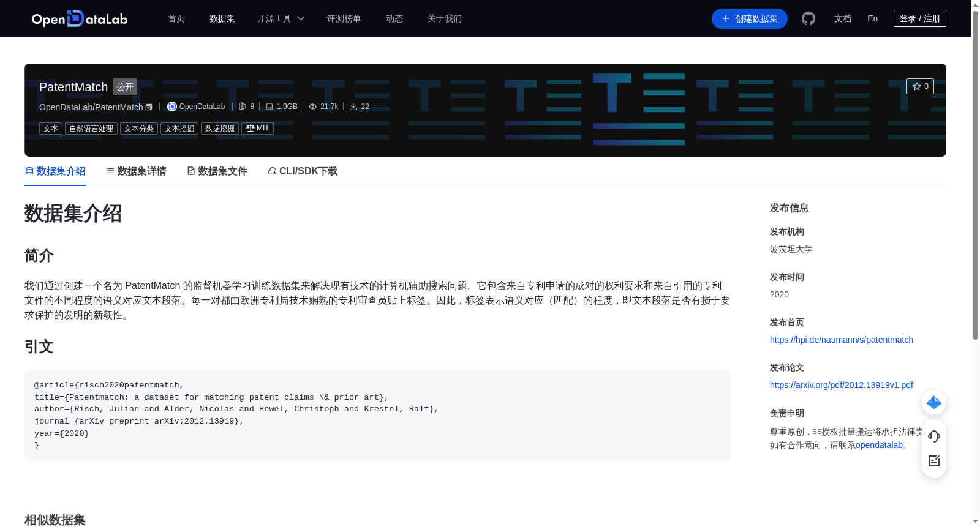Open the GitHub icon link
Screen dimensions: 980x527
(809, 18)
